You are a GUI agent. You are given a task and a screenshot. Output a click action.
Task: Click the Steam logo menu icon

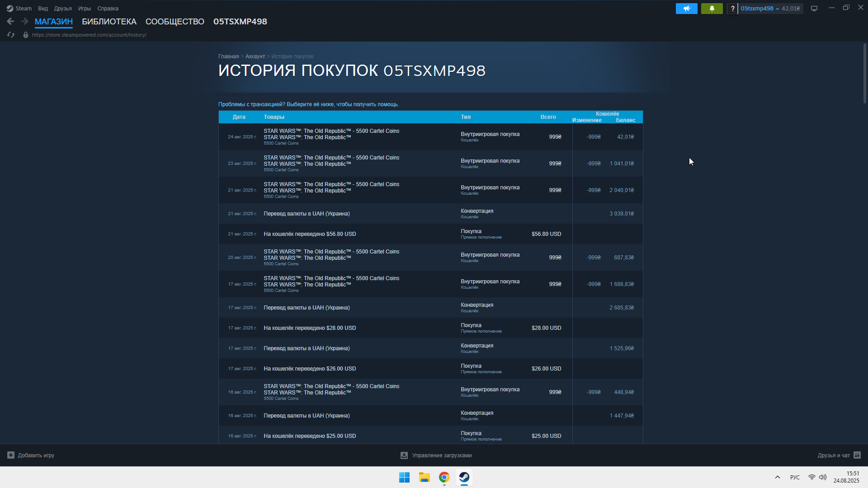(x=10, y=9)
